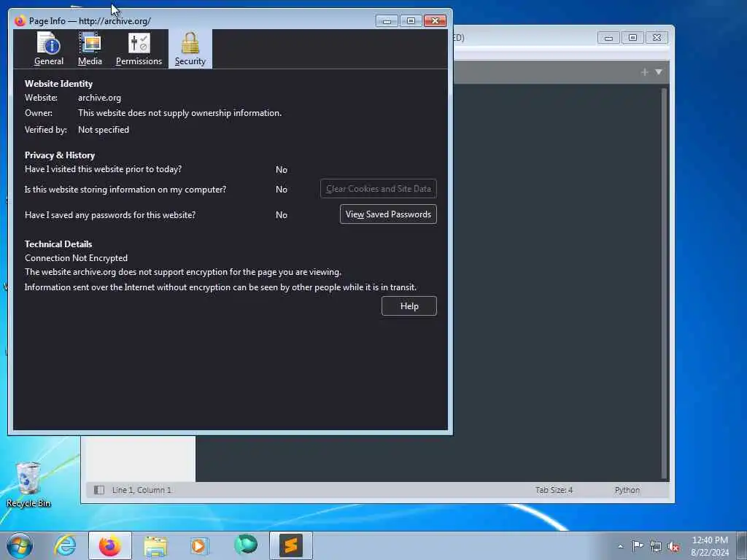
Task: Click Clear Cookies and Site Data button
Action: point(379,189)
